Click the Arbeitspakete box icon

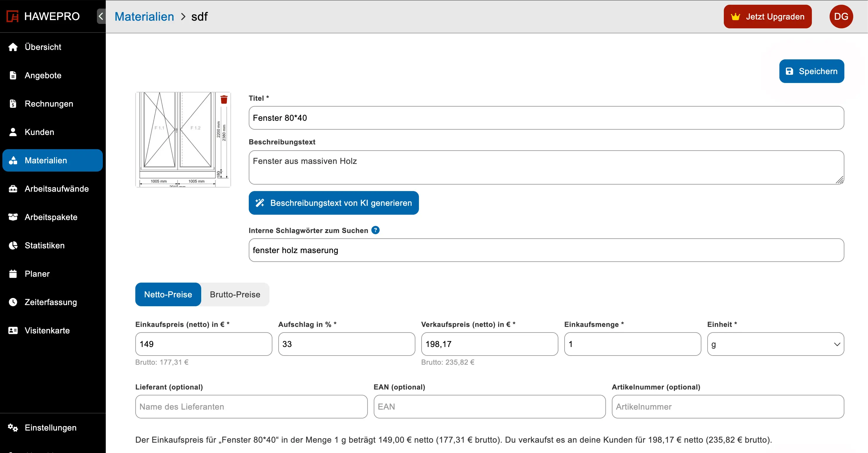point(13,217)
